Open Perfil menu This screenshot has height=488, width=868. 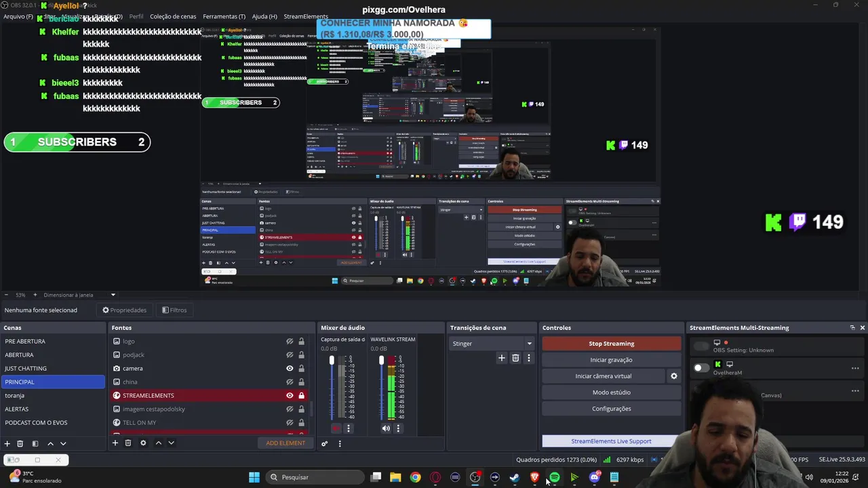136,16
